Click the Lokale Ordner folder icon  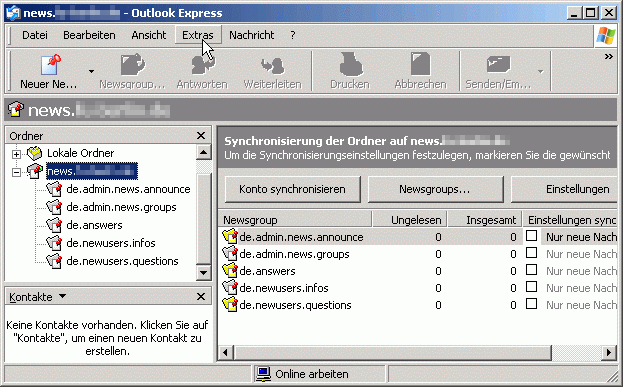tap(35, 153)
